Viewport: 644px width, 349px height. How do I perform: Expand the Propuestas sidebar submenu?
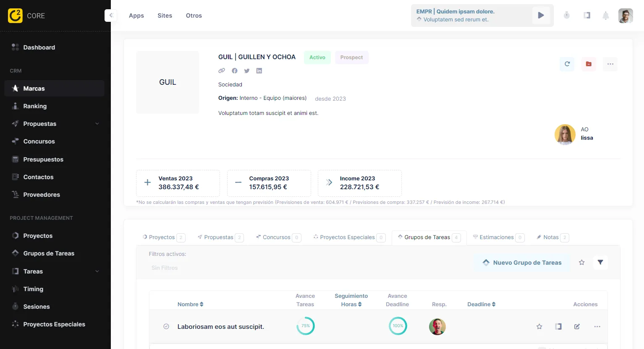[97, 124]
